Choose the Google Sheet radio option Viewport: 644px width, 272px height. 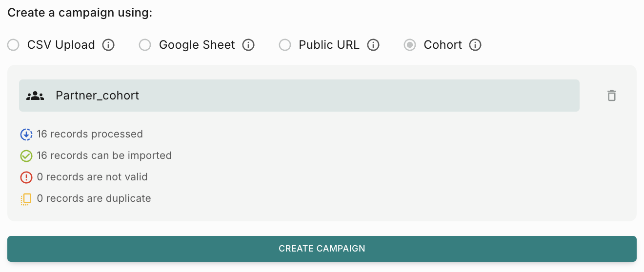point(145,45)
